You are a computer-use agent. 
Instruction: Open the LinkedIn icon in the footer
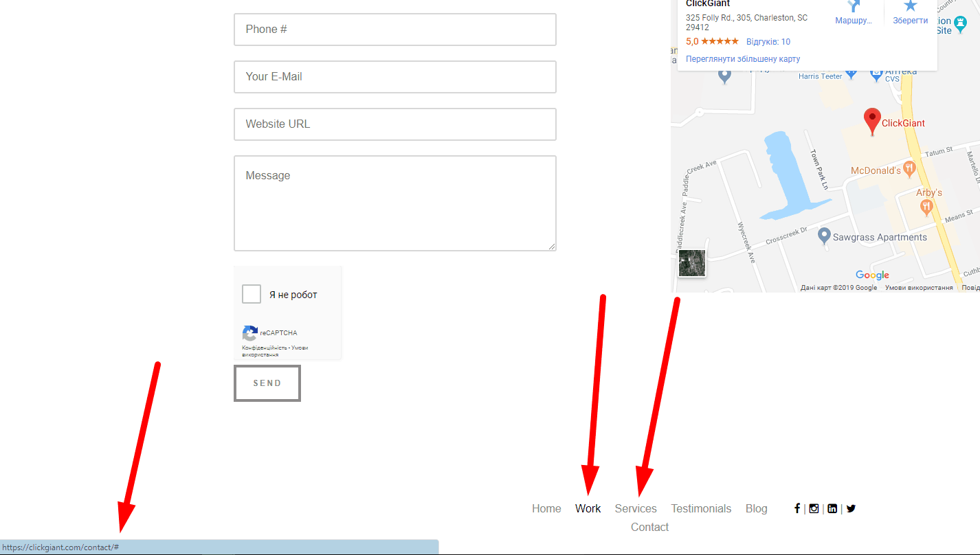pos(832,508)
